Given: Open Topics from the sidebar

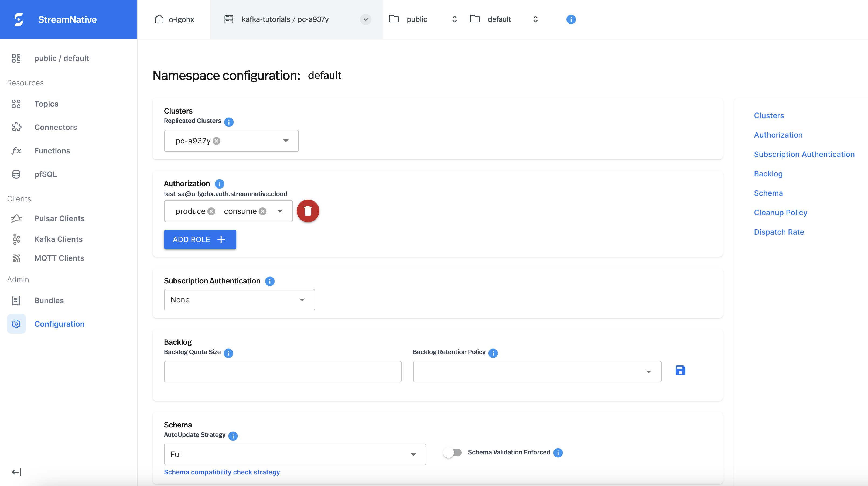Looking at the screenshot, I should pos(46,104).
